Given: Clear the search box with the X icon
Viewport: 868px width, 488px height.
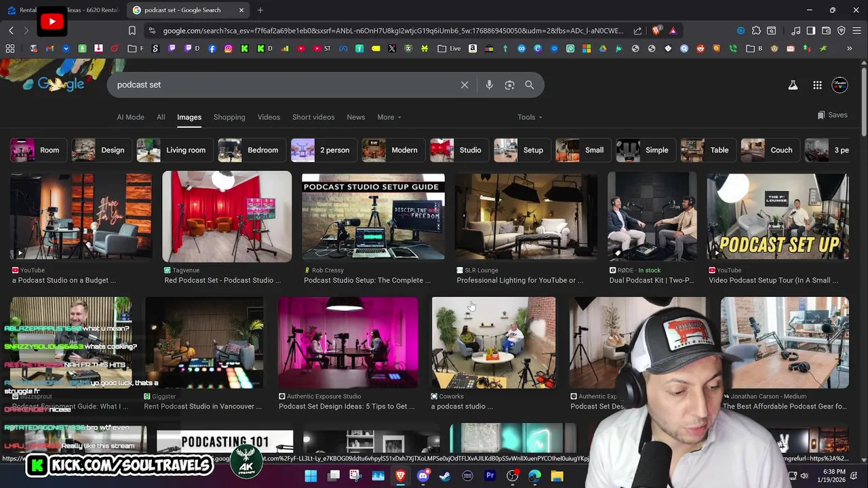Looking at the screenshot, I should point(465,85).
